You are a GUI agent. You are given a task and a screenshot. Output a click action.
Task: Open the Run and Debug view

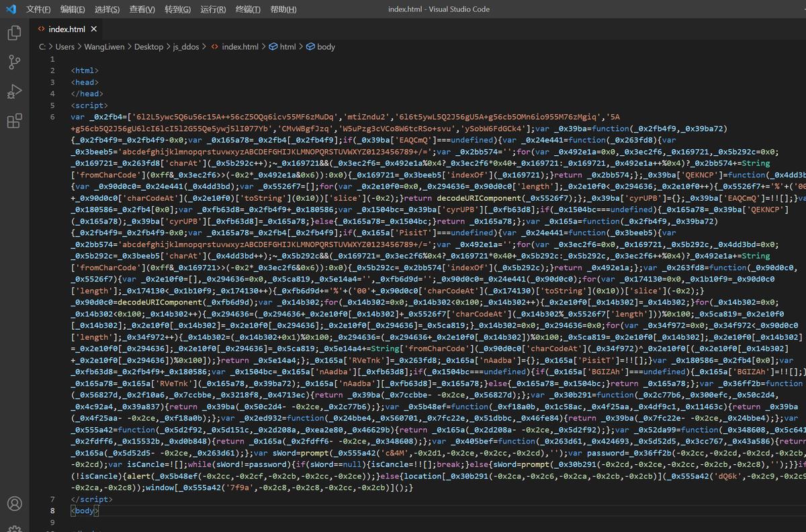14,92
